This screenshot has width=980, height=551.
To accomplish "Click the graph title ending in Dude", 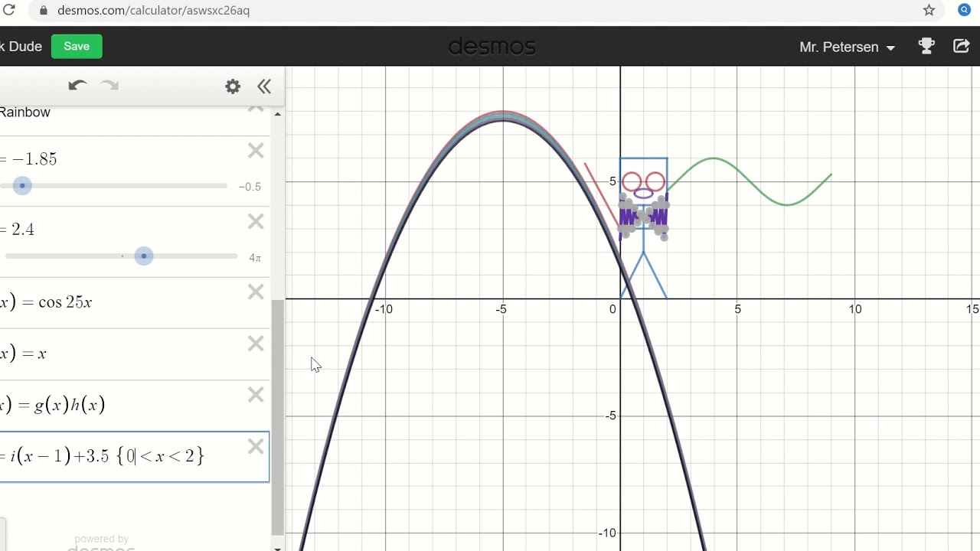I will coord(21,47).
